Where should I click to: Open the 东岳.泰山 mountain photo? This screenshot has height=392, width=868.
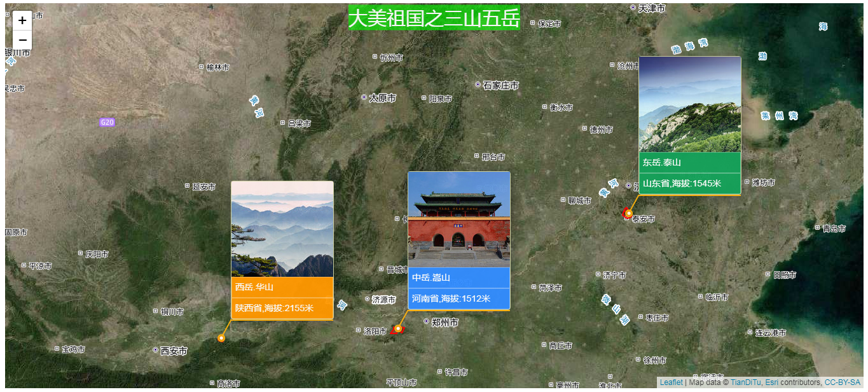click(690, 104)
